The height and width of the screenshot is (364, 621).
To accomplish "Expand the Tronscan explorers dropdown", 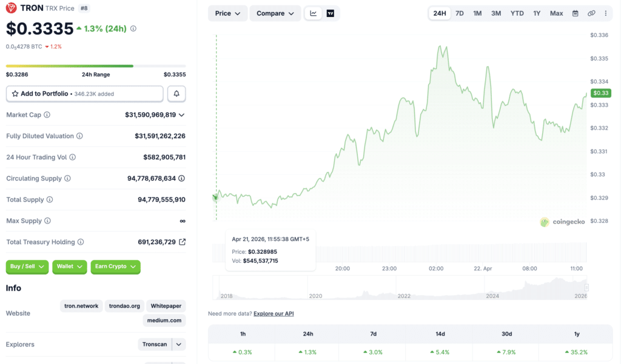I will pos(179,345).
